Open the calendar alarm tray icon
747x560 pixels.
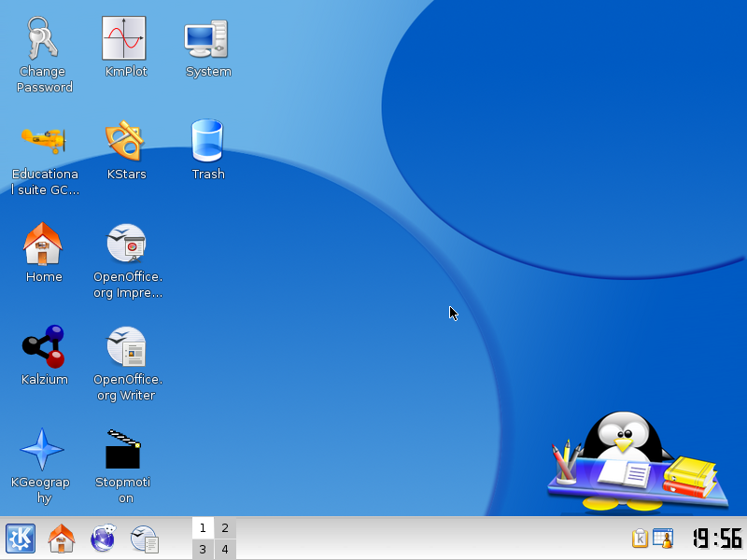[x=663, y=539]
